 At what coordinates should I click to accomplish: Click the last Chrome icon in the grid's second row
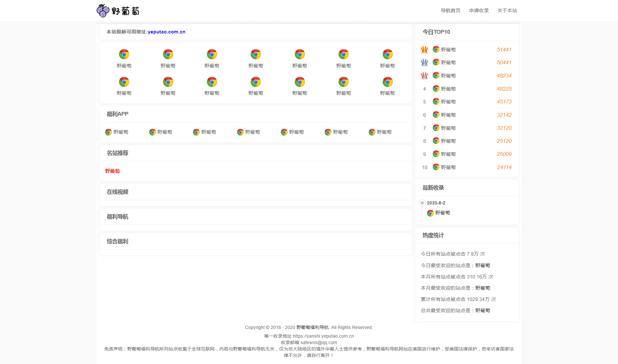pyautogui.click(x=388, y=82)
